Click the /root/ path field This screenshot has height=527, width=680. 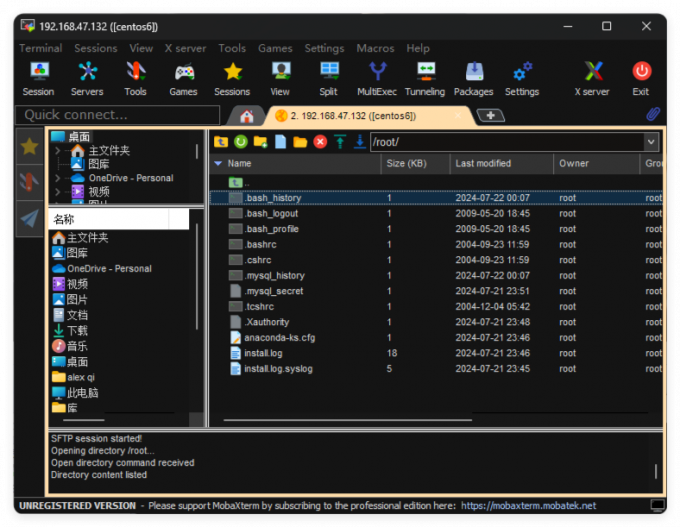pyautogui.click(x=507, y=142)
